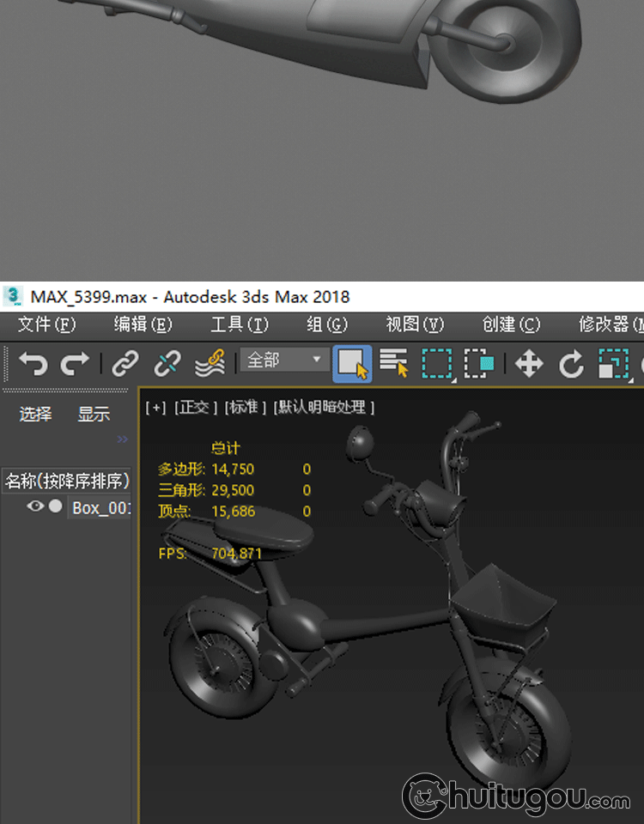Open Select by Name list icon

394,363
